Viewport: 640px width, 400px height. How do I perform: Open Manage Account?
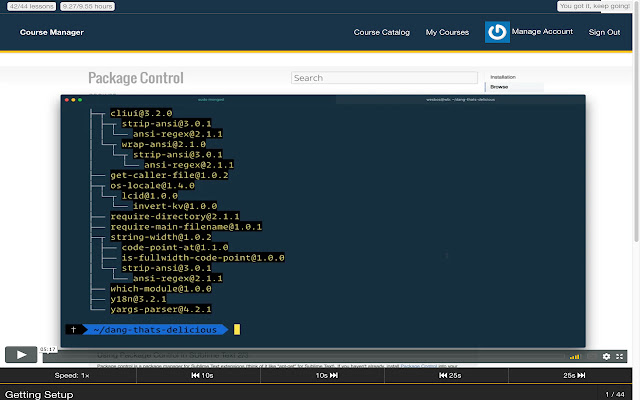pyautogui.click(x=542, y=32)
